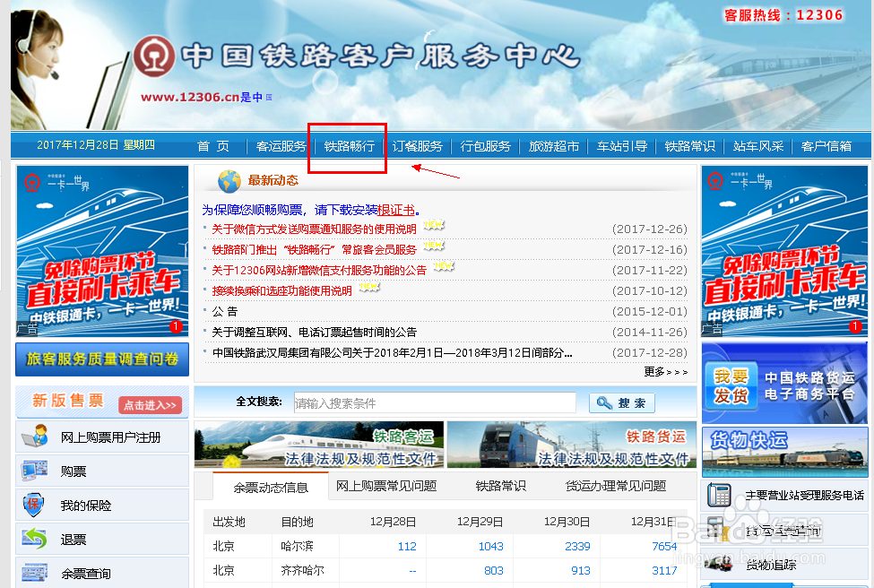Click the China Railway logo emblem
This screenshot has height=588, width=874.
click(154, 56)
